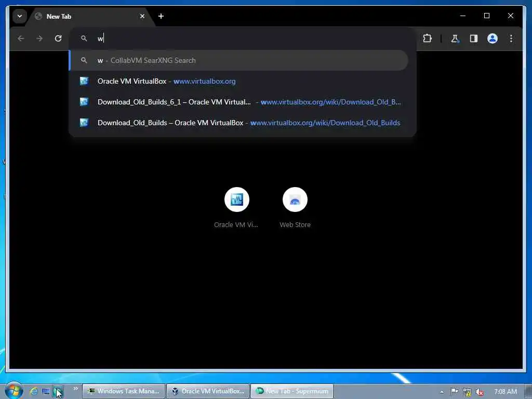532x399 pixels.
Task: Select the New Tab - Supermium taskbar button
Action: [x=292, y=391]
